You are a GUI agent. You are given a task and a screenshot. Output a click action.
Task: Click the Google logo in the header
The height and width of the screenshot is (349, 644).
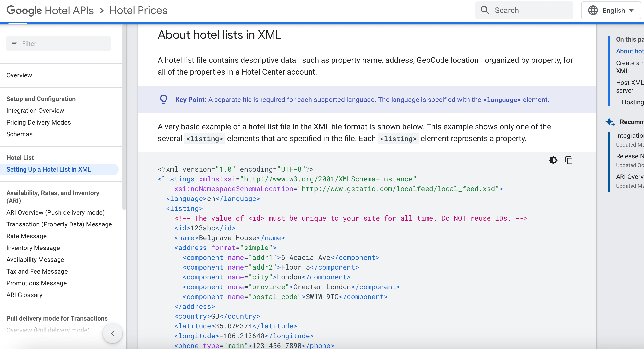[x=24, y=11]
